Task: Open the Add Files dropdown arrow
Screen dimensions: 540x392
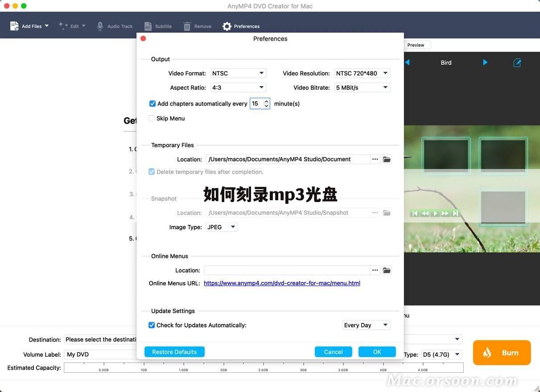Action: point(46,26)
